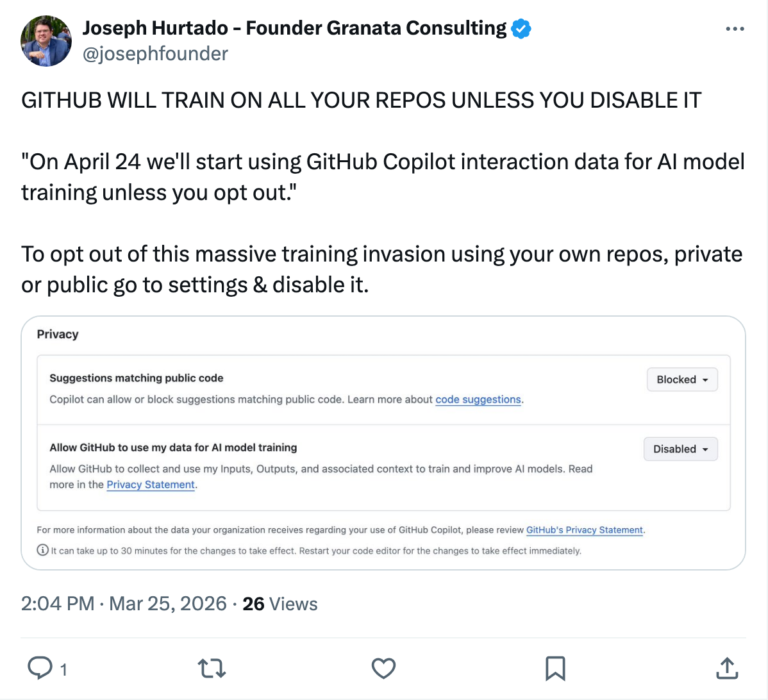Open the 'Blocked' dropdown for public code suggestions

[x=681, y=379]
